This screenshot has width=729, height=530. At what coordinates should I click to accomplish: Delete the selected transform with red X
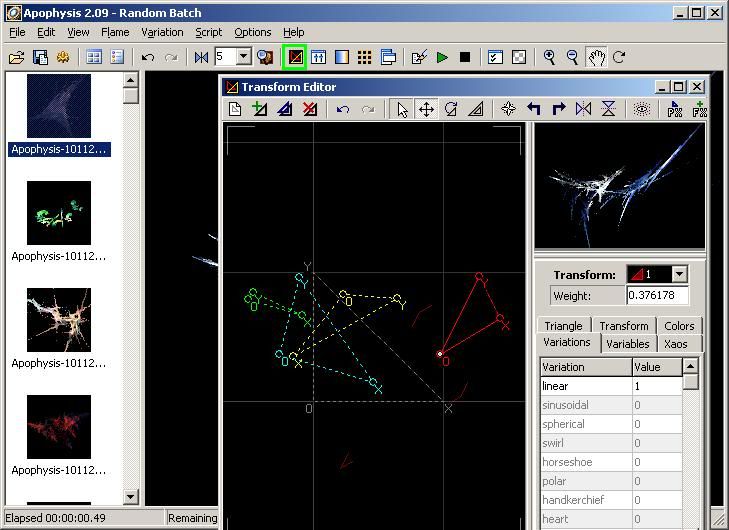(x=309, y=110)
